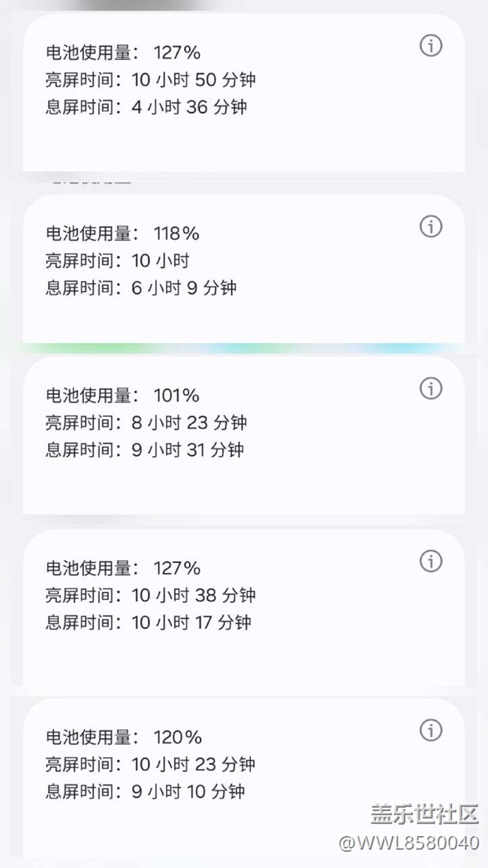Tap info icon on the 120% battery card
Screen dimensions: 488x868
(x=430, y=730)
